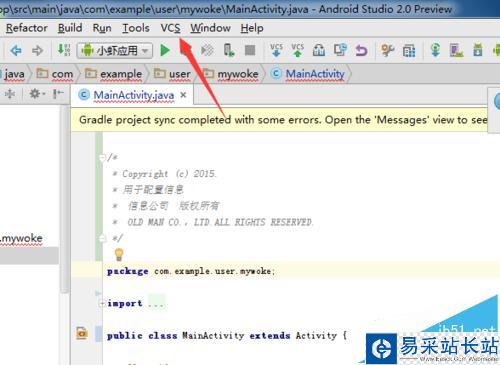Screen dimensions: 500x365
Task: Click the Attach debugger to Android process icon
Action: click(229, 50)
